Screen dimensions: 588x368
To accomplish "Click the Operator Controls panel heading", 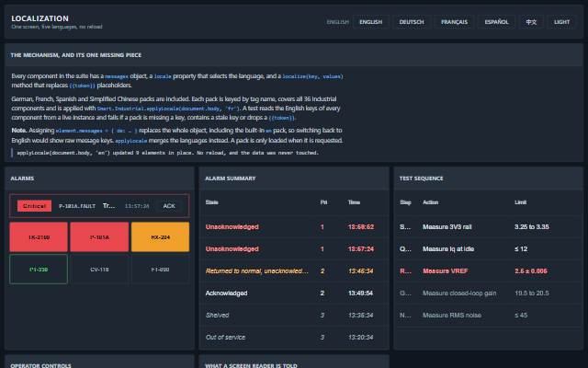I will (40, 365).
